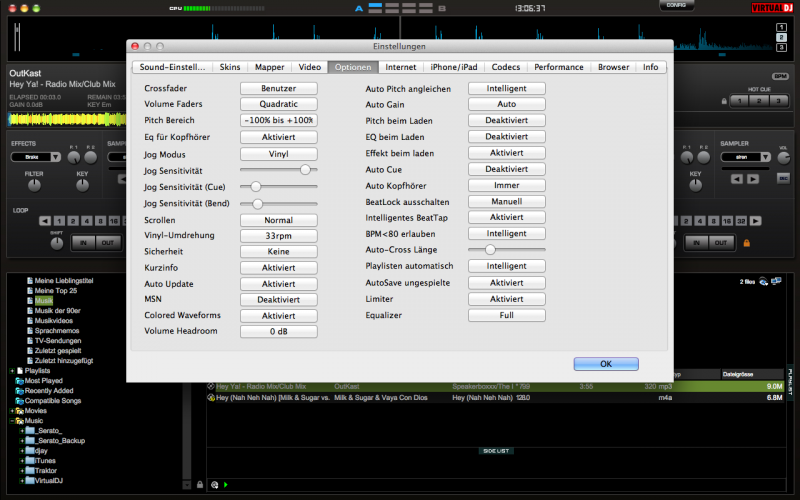Click the disc search icon at bottom bar
This screenshot has height=500, width=800.
[x=215, y=485]
